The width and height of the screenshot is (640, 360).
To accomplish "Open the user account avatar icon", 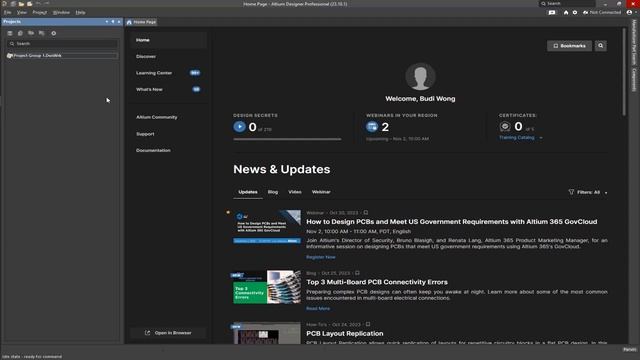I will pyautogui.click(x=629, y=13).
